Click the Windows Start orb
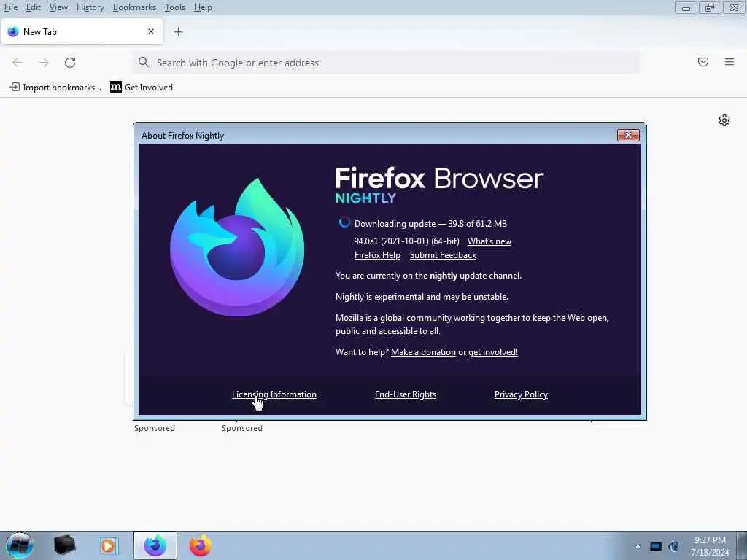 click(19, 545)
